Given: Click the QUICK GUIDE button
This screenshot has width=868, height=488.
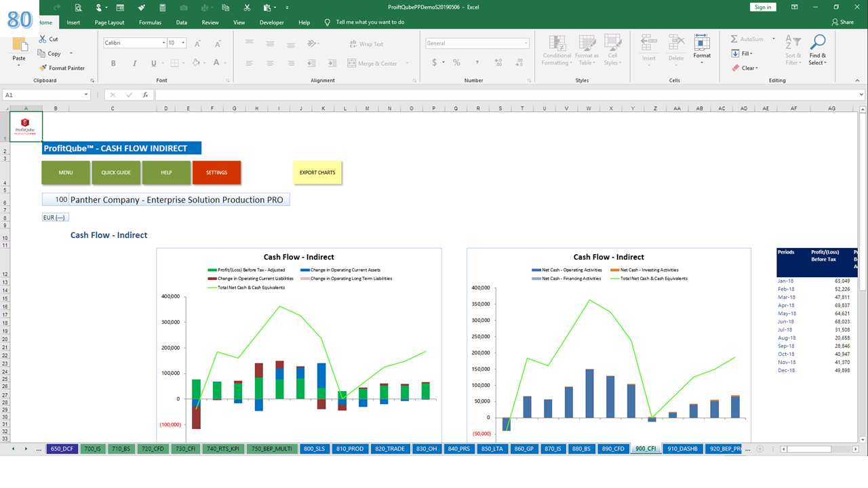Looking at the screenshot, I should [116, 173].
